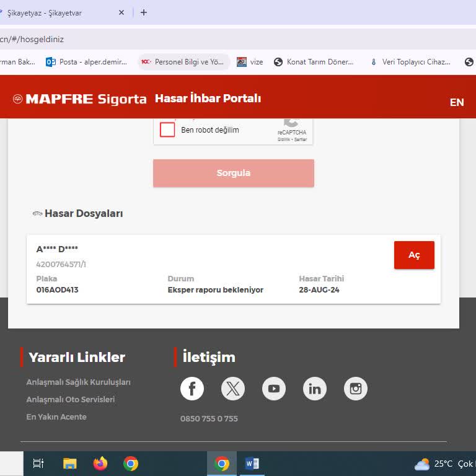Click the Sorgula button
Viewport: 476px width, 476px height.
(x=234, y=173)
